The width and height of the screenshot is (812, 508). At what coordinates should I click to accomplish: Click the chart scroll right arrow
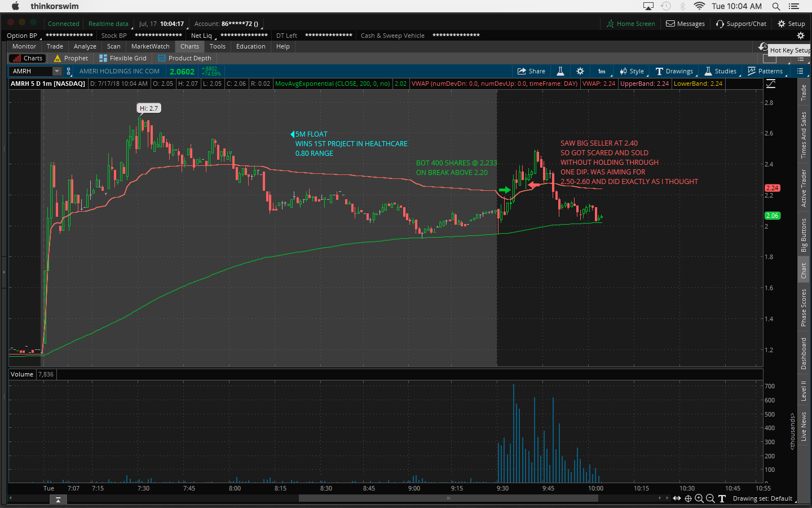point(667,498)
